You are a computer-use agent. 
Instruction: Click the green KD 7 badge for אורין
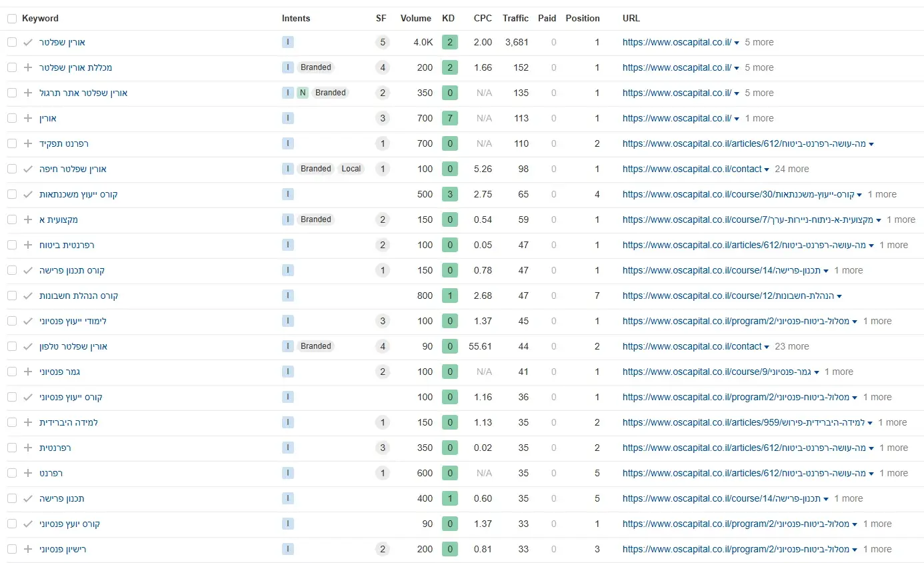tap(449, 118)
